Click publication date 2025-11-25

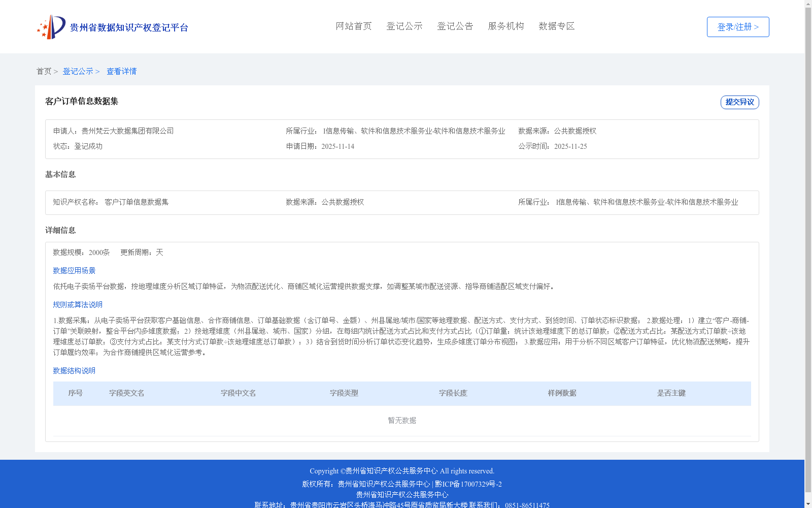[570, 146]
